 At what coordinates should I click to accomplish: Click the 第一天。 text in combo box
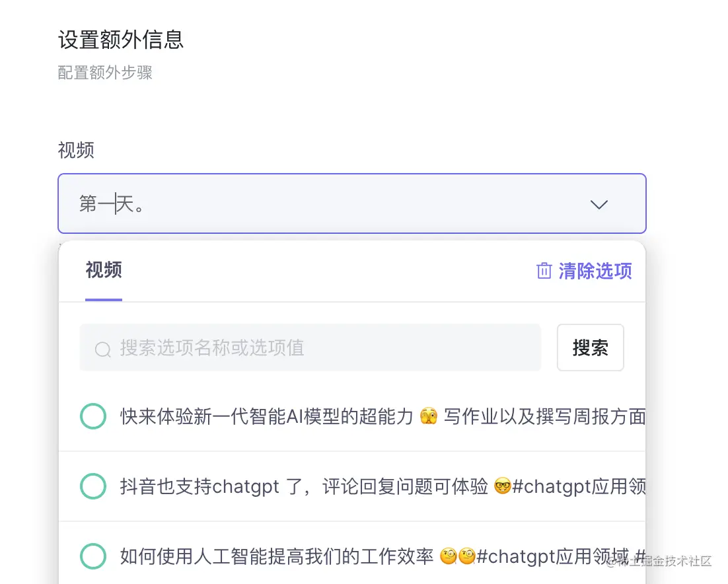(x=112, y=203)
